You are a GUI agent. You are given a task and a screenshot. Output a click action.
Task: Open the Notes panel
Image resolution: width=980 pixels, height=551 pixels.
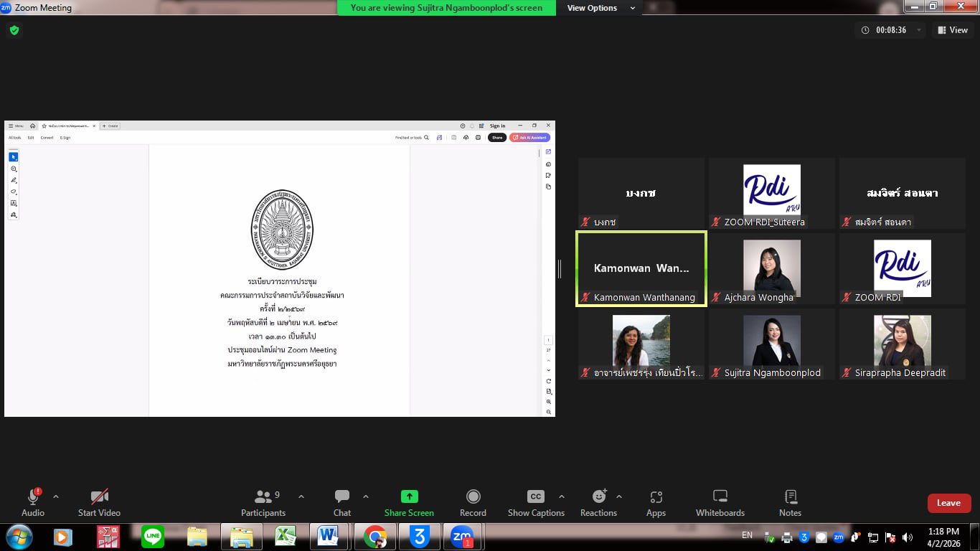click(790, 502)
